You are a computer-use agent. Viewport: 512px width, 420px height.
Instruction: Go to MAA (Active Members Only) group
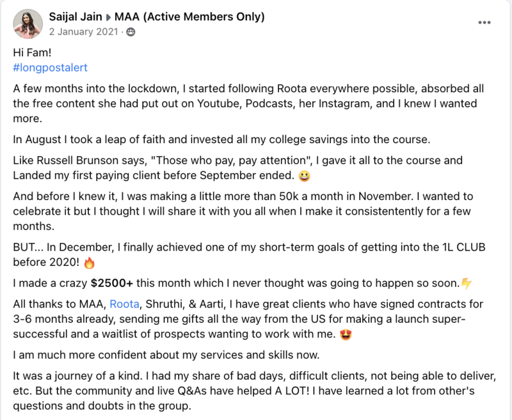[189, 17]
